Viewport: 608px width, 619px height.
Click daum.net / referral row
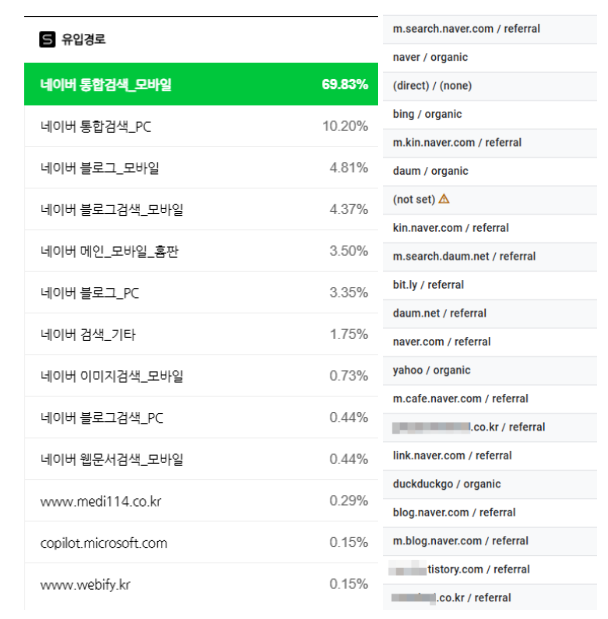coord(490,313)
